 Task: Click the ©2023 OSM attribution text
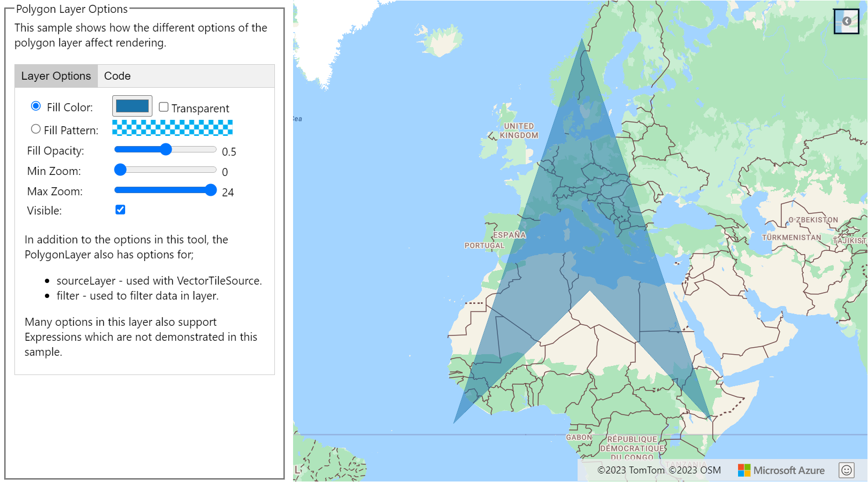click(695, 470)
